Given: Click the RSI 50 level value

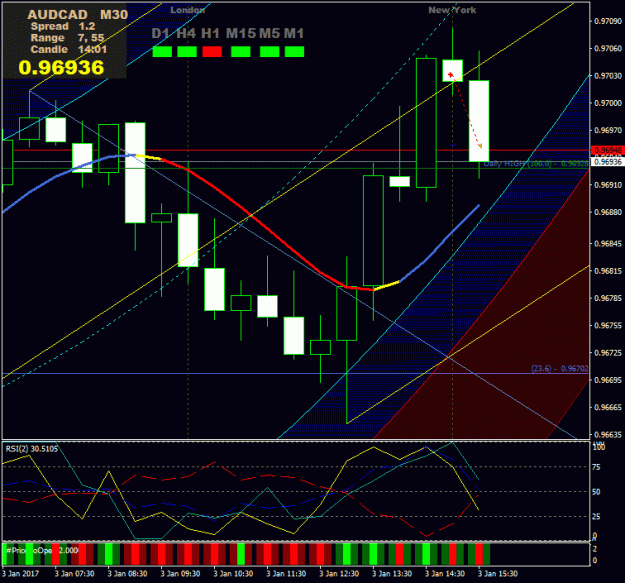Looking at the screenshot, I should point(596,492).
